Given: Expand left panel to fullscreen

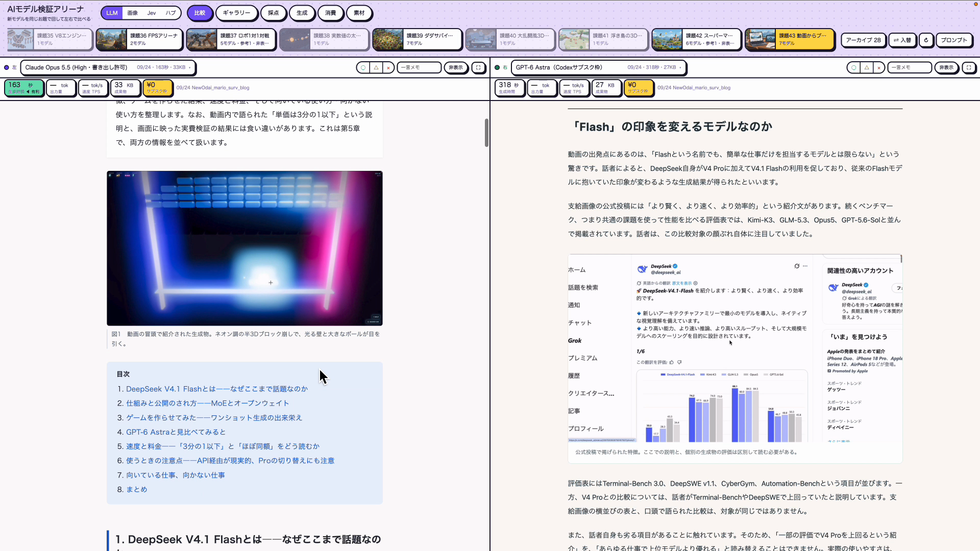Looking at the screenshot, I should pyautogui.click(x=478, y=67).
